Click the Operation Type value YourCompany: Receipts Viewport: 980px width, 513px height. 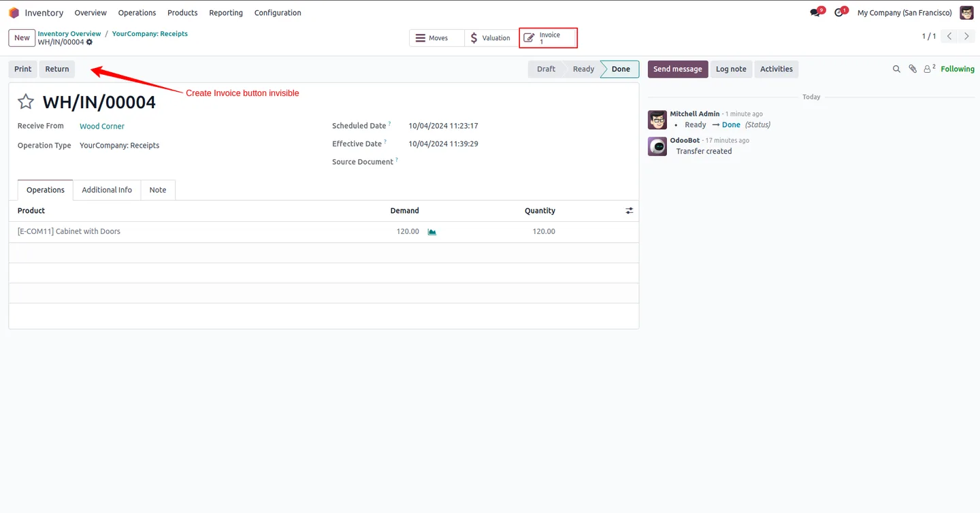click(x=119, y=146)
